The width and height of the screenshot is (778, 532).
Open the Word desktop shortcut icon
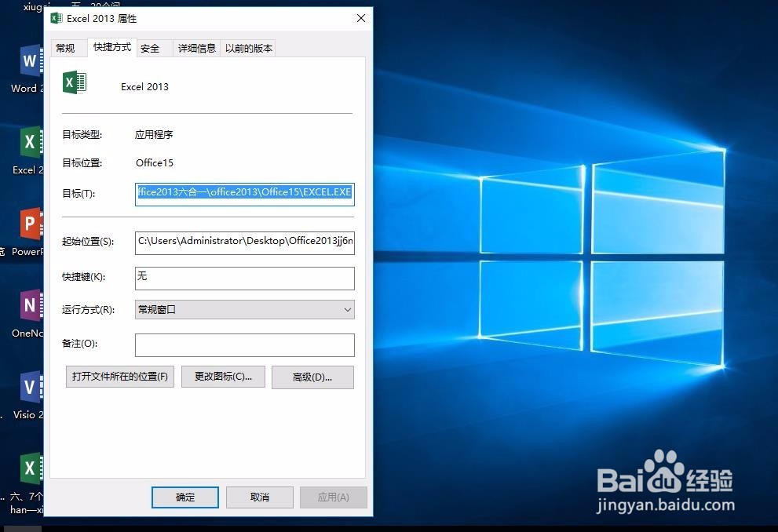(x=31, y=61)
